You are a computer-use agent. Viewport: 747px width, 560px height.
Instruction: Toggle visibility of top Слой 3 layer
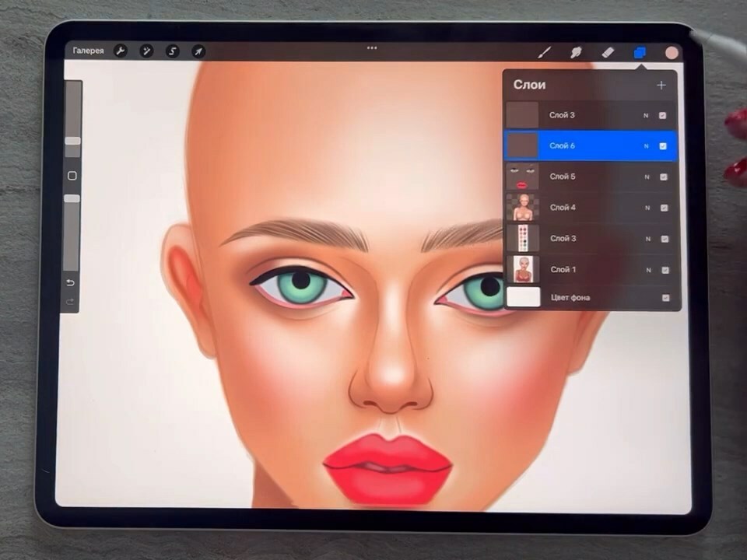point(662,116)
